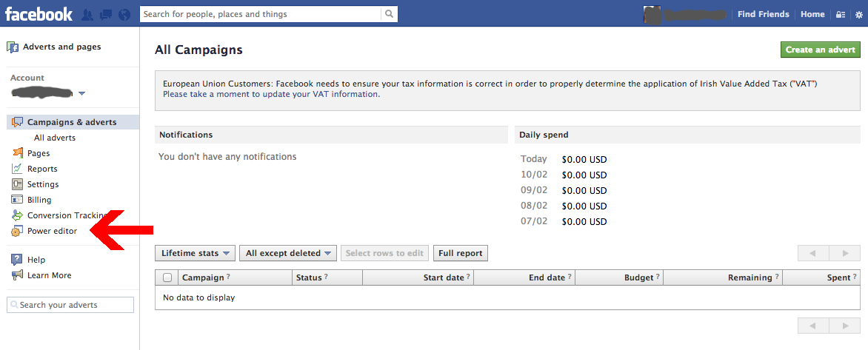Click help mark next to Budget column
Image resolution: width=868 pixels, height=350 pixels.
coord(658,277)
